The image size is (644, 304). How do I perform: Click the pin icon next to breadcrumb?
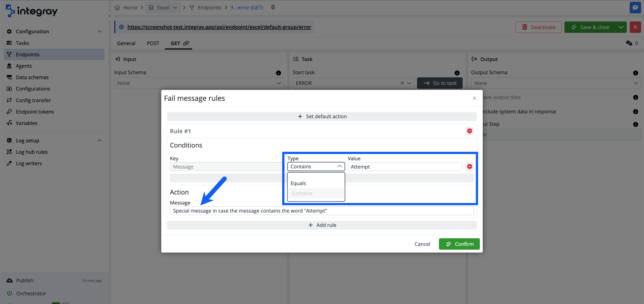[273, 8]
